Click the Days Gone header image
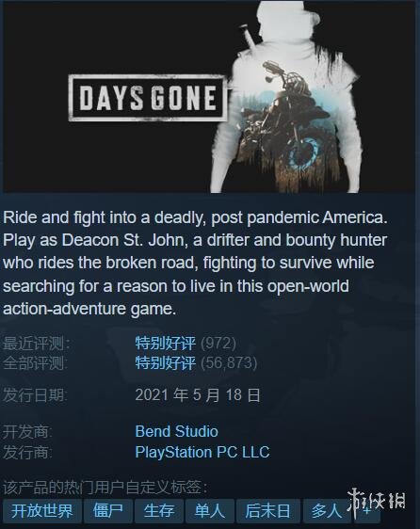 [x=209, y=97]
